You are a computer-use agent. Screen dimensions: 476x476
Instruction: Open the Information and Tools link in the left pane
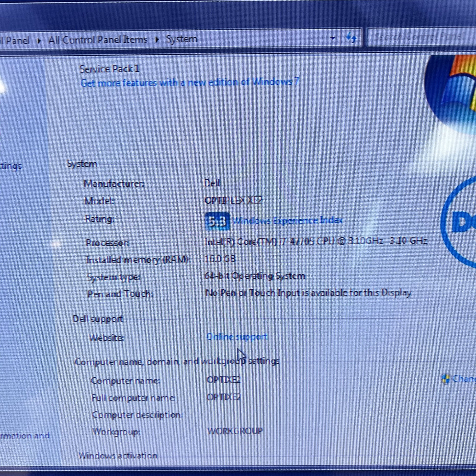point(25,435)
